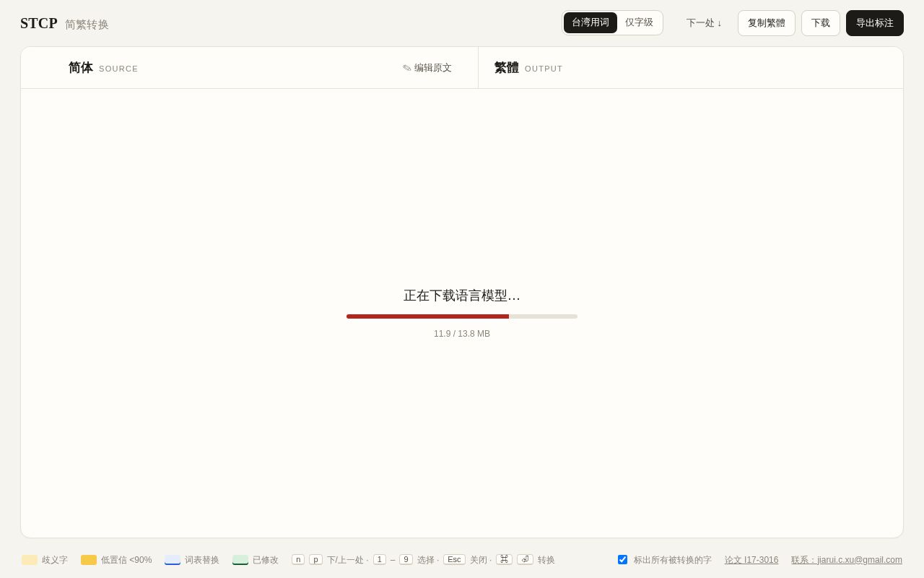The height and width of the screenshot is (578, 924).
Task: Open 编辑原文 to edit source text
Action: click(427, 68)
